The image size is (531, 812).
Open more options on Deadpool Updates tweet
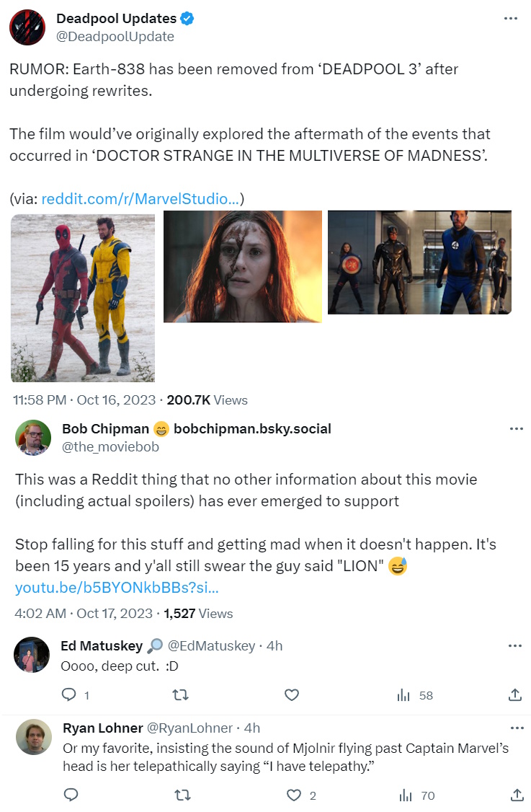tap(510, 19)
